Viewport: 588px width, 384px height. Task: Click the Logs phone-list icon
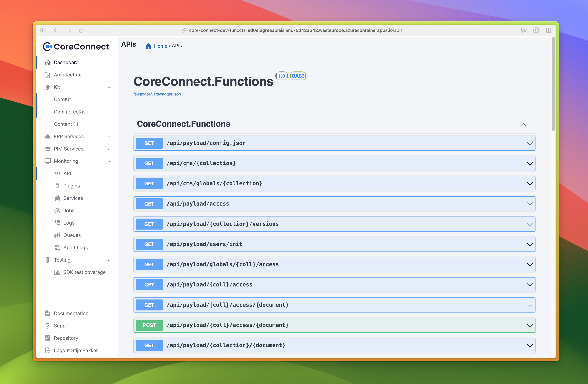[57, 223]
